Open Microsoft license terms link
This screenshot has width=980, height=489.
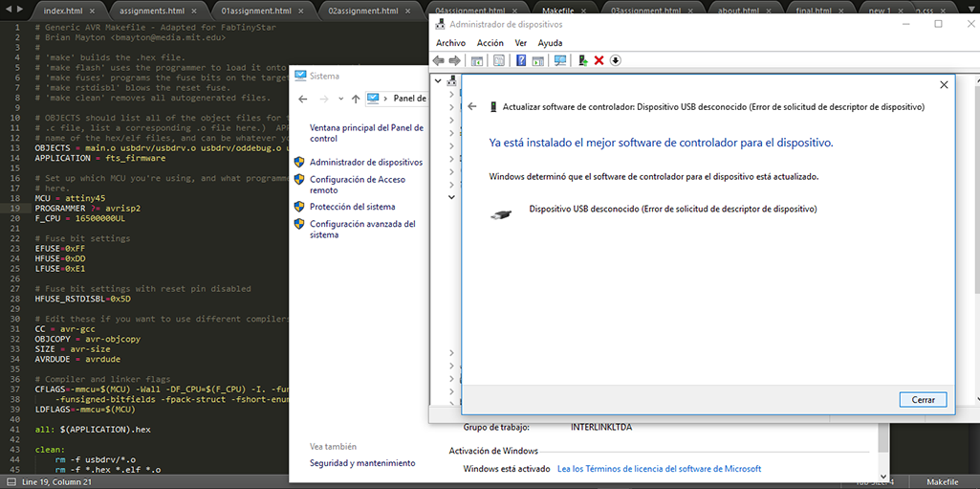pyautogui.click(x=659, y=468)
